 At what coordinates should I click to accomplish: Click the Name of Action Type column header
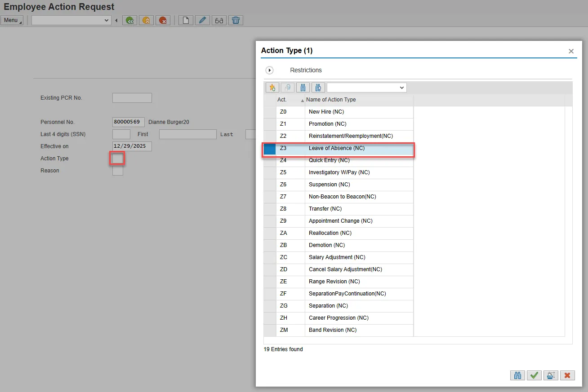coord(331,100)
